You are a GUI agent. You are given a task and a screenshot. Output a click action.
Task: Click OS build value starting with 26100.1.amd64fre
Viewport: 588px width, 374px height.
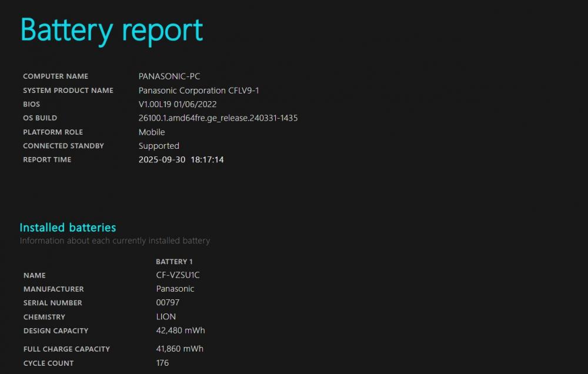(218, 118)
